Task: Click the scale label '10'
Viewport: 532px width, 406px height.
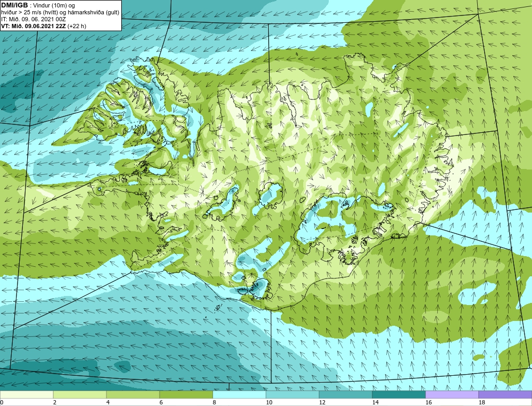Action: [x=269, y=402]
